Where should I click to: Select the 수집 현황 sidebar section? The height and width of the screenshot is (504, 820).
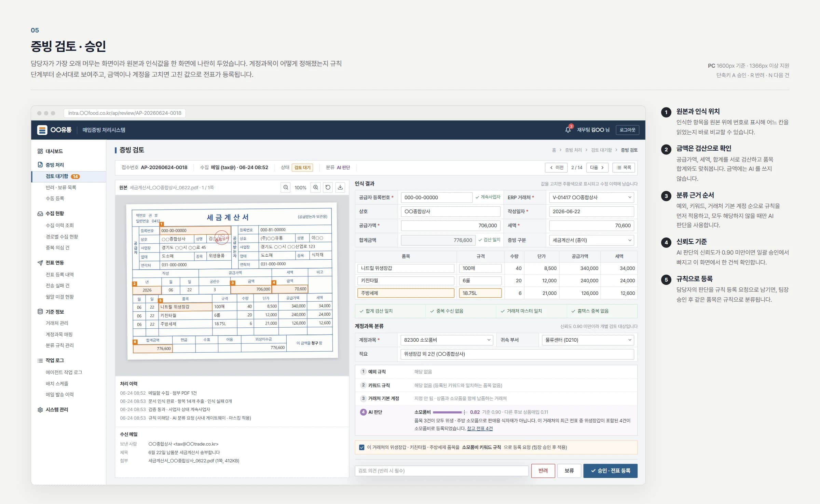[x=55, y=213]
